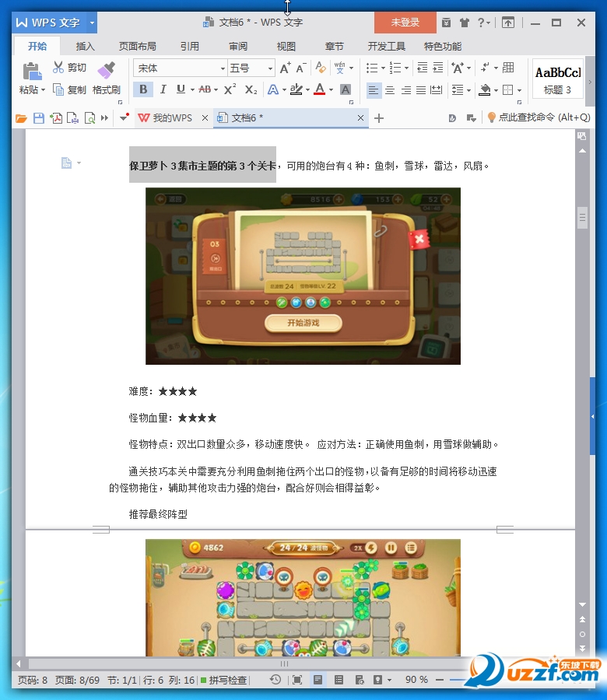Open the 页面布局 ribbon tab
607x700 pixels.
pyautogui.click(x=138, y=47)
